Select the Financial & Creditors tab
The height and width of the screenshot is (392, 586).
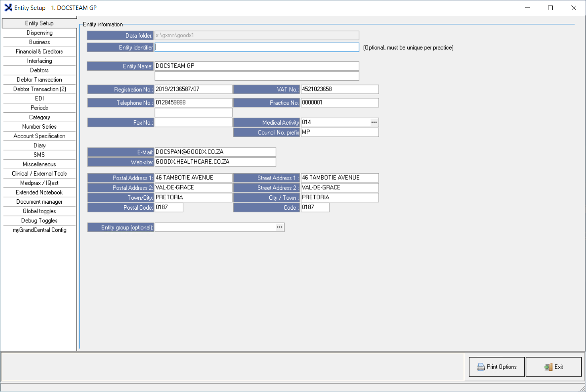(39, 52)
